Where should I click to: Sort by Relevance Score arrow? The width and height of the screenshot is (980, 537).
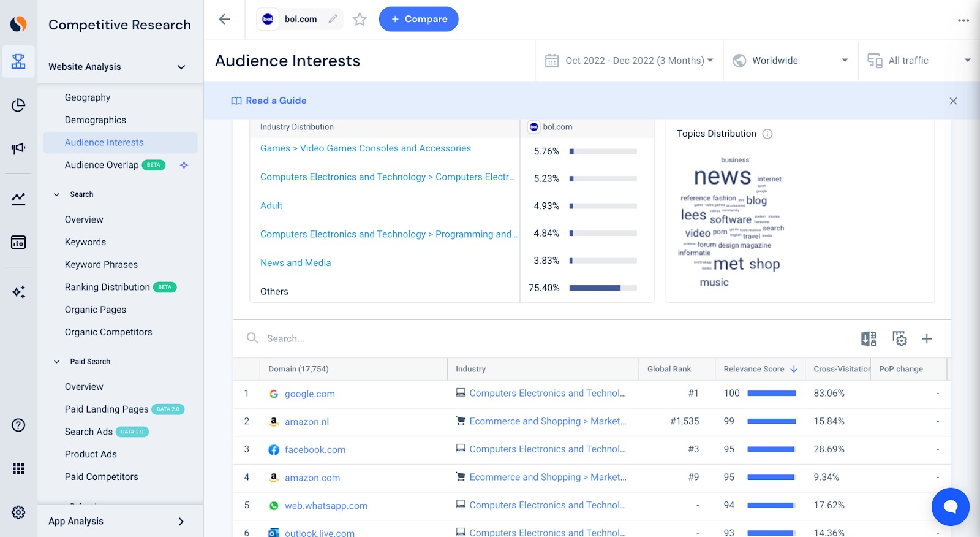(x=794, y=369)
